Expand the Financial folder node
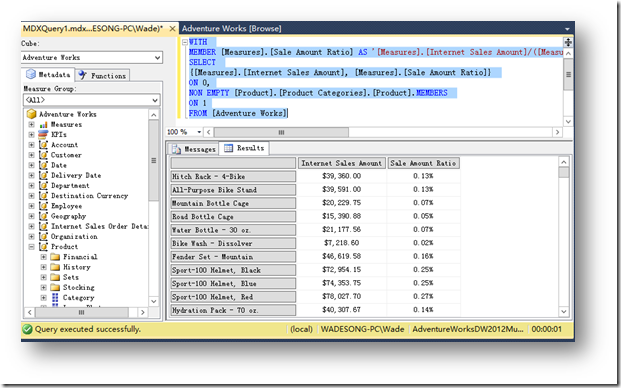Viewport: 621px width, 388px height. (44, 257)
